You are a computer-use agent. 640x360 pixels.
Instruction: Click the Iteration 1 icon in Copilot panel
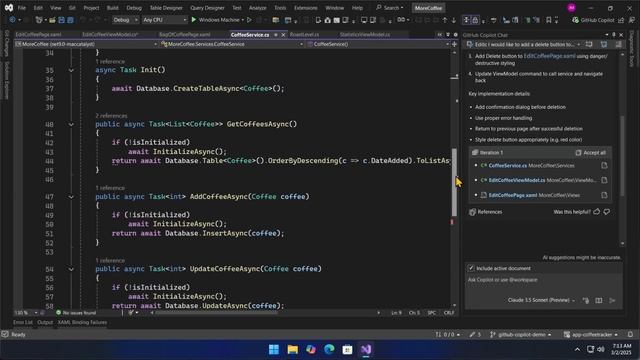pyautogui.click(x=475, y=152)
